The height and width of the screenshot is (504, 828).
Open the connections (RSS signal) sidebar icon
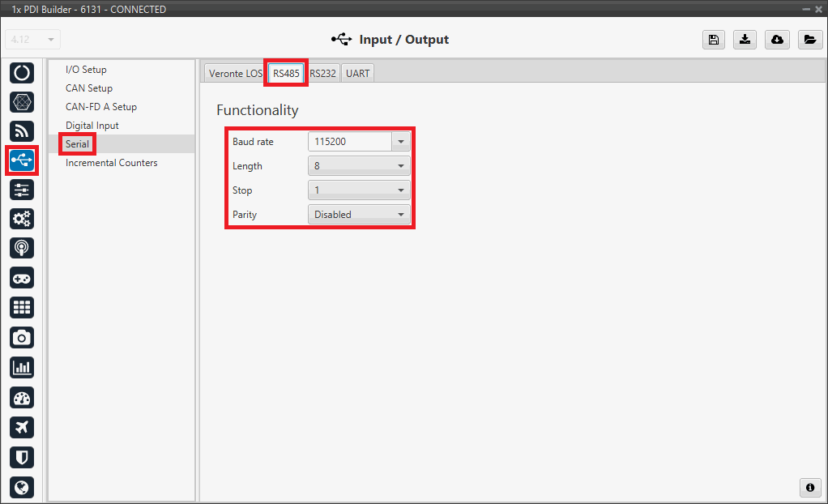click(22, 131)
